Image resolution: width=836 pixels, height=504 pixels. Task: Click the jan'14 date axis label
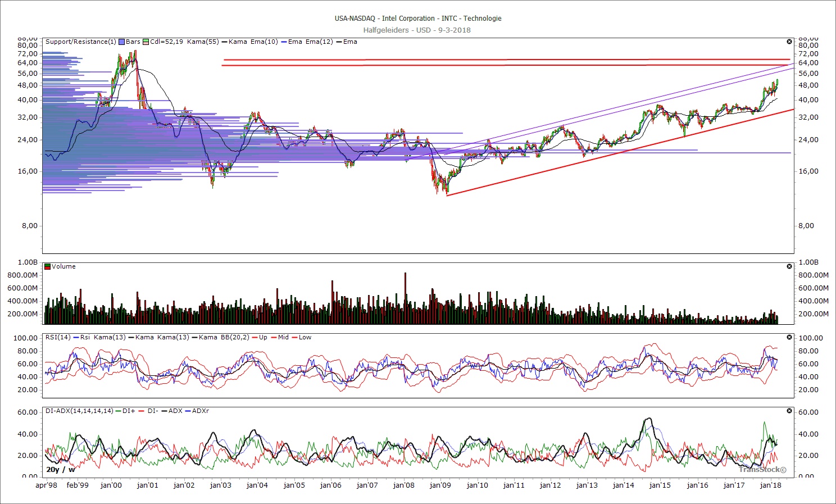coord(623,485)
